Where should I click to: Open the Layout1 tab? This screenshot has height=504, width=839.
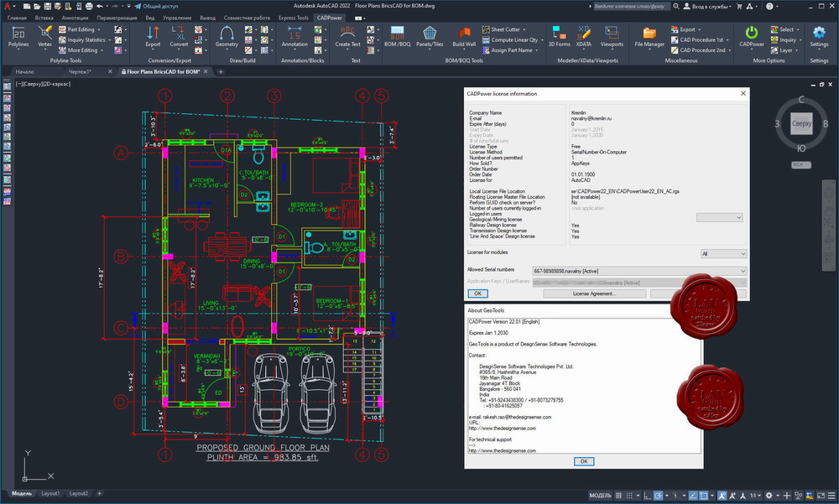pos(50,493)
